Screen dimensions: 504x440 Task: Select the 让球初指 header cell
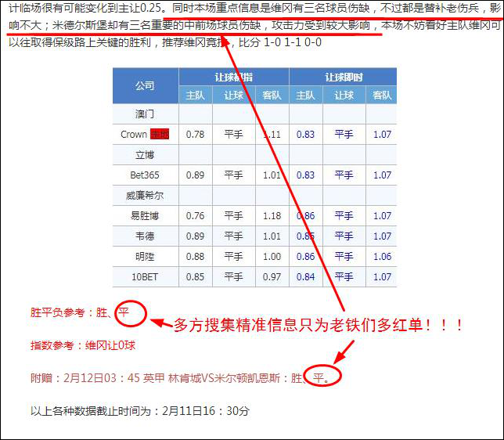click(x=234, y=78)
